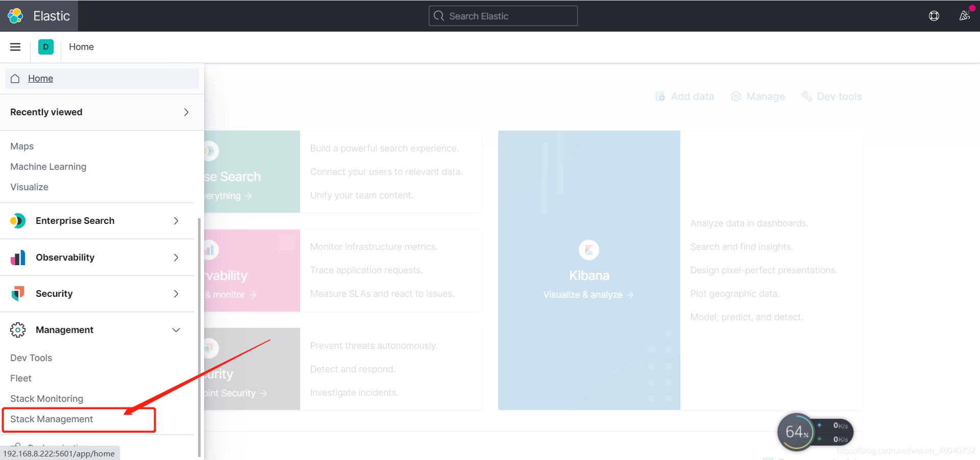Click the Enterprise Search logo icon
The width and height of the screenshot is (980, 460).
coord(18,221)
